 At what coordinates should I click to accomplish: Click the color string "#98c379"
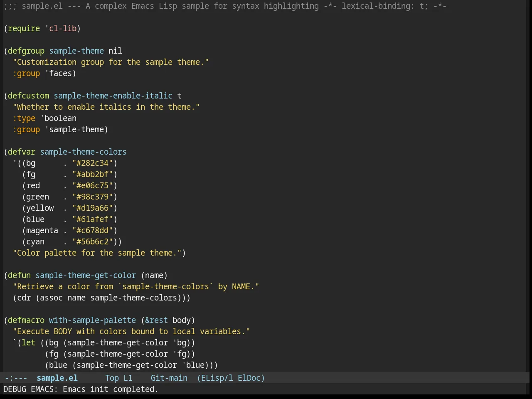pyautogui.click(x=92, y=197)
